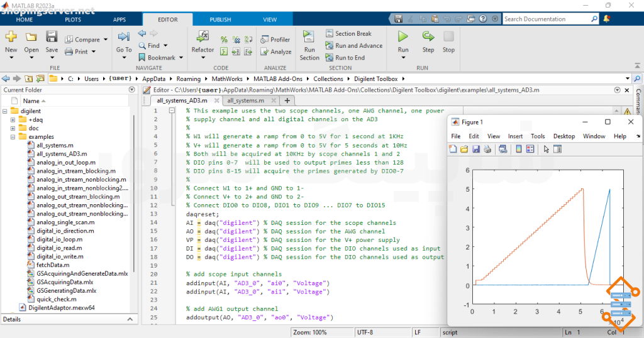Screen dimensions: 644x338
Task: Click the New file icon in ribbon
Action: 11,37
